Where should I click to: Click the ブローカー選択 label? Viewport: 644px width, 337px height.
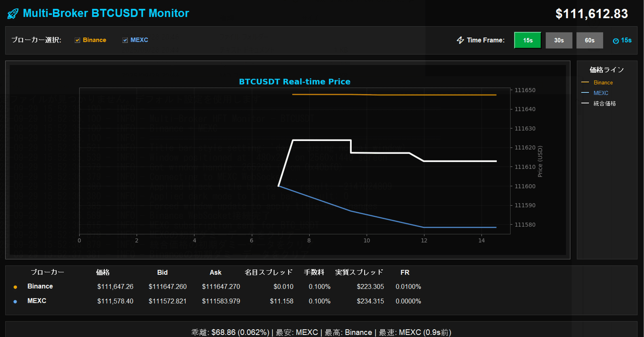[x=36, y=40]
